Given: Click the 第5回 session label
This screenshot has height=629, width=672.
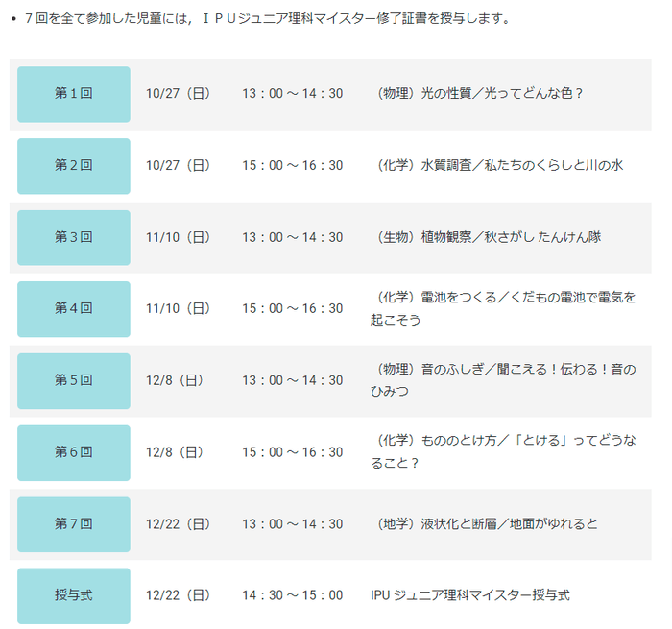Looking at the screenshot, I should (x=74, y=380).
